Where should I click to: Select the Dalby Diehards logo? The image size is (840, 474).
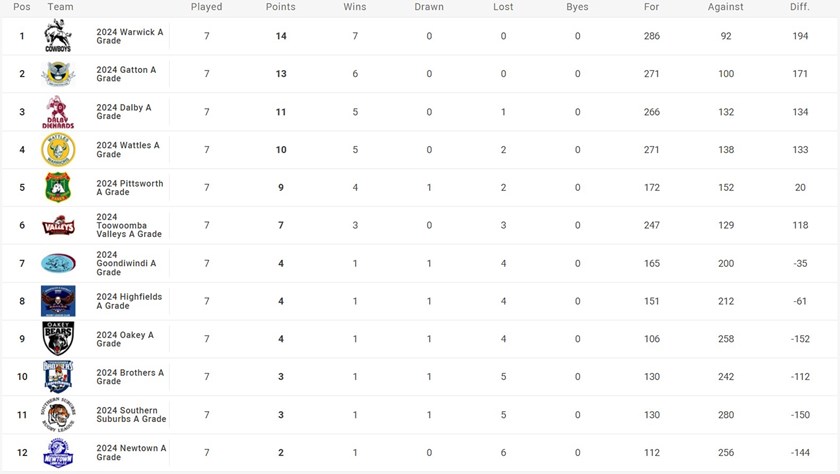[x=57, y=112]
